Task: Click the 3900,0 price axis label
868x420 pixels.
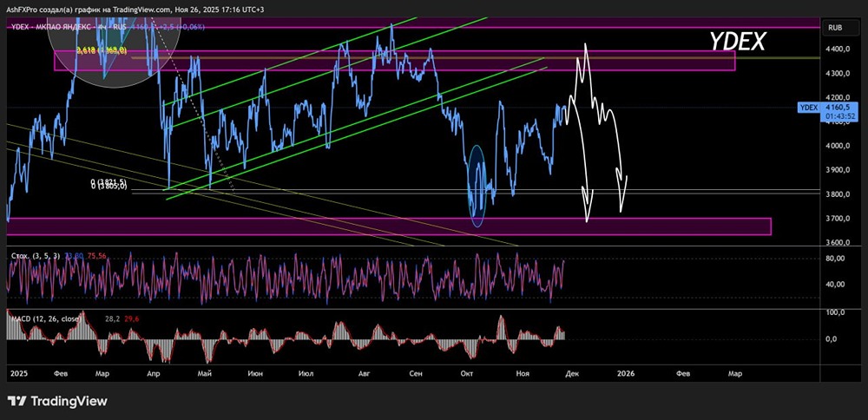Action: (839, 170)
